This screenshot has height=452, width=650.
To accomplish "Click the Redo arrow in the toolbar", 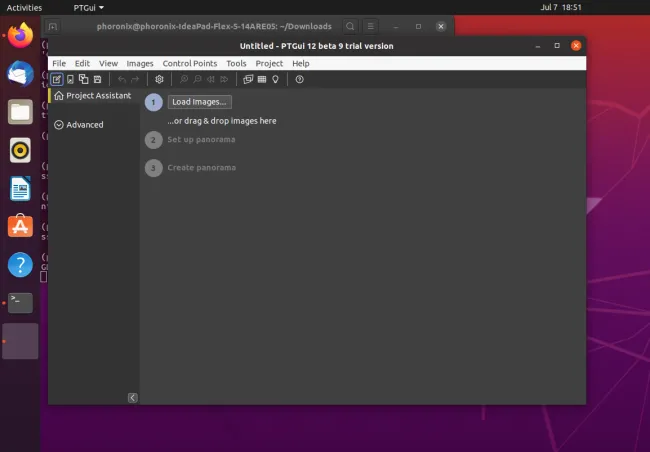I will click(x=135, y=79).
